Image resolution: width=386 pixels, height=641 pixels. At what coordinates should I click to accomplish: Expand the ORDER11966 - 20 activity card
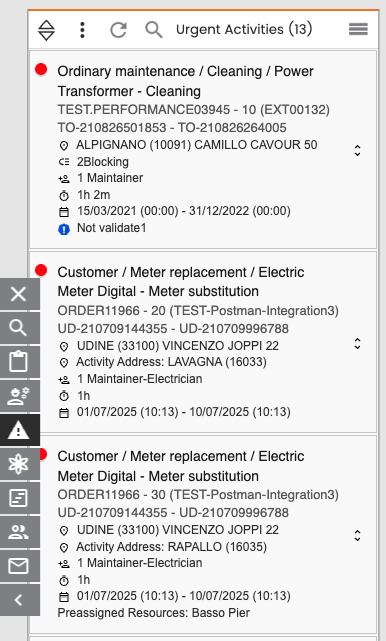click(x=357, y=343)
